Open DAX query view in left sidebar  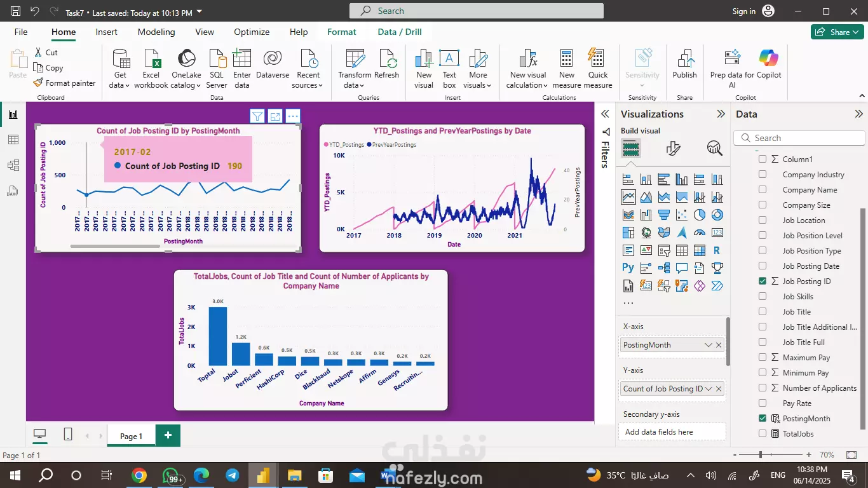coord(13,191)
